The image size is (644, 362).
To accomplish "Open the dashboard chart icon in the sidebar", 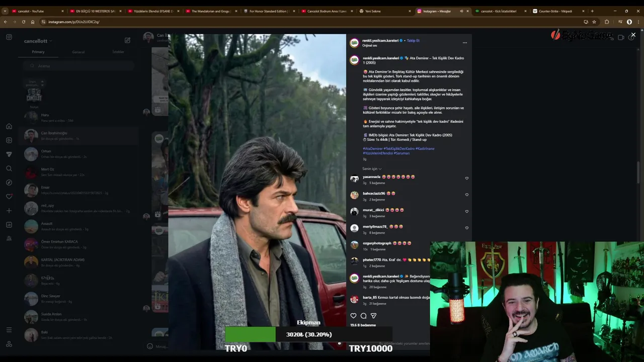I will [9, 225].
